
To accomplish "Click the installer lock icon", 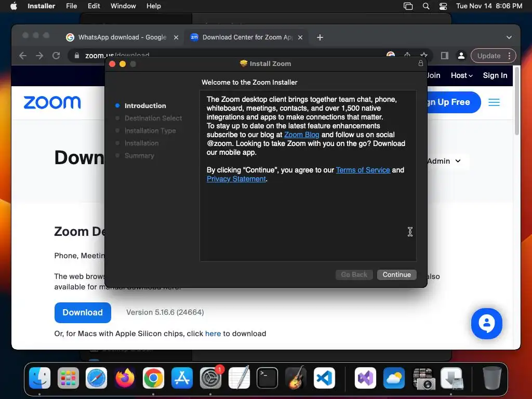I will coord(421,63).
